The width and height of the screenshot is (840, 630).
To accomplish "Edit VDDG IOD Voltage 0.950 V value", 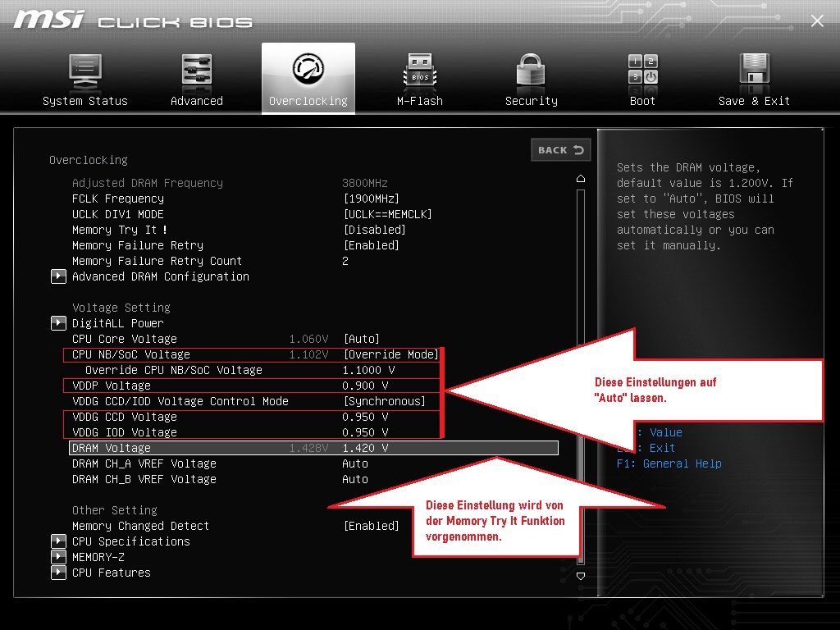I will click(x=365, y=432).
